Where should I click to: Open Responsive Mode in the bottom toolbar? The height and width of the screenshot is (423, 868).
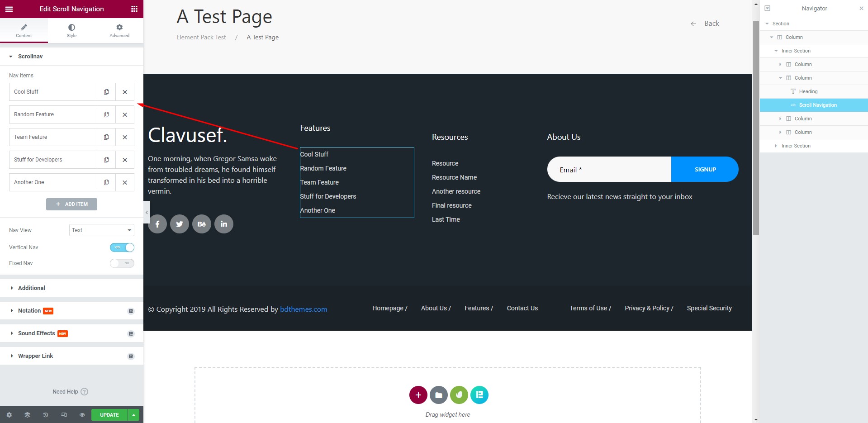click(x=64, y=415)
